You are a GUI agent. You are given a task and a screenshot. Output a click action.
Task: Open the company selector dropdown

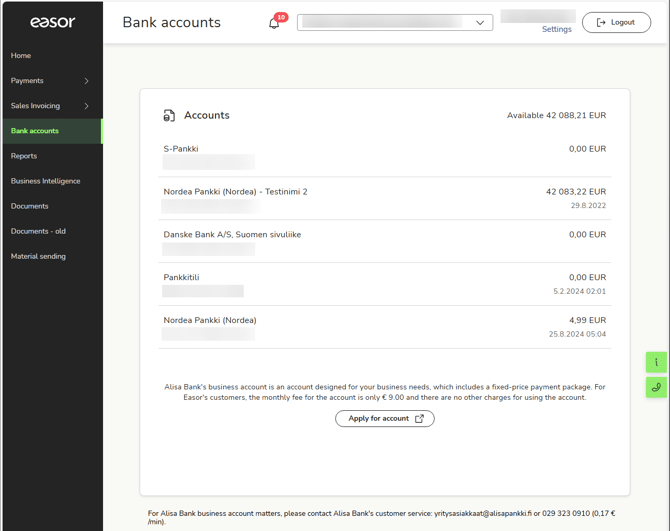click(x=395, y=23)
